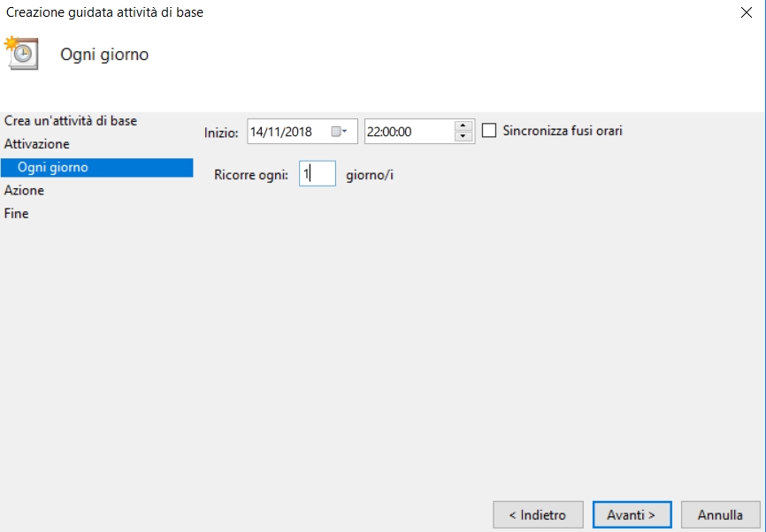Click the Creazione guidata attività di base title
766x532 pixels.
click(x=104, y=12)
